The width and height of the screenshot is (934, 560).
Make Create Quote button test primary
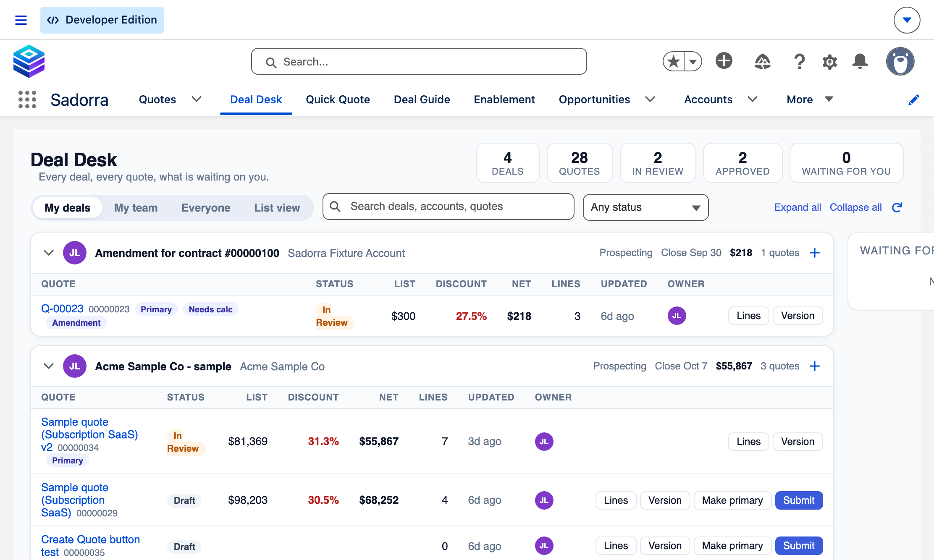click(732, 546)
